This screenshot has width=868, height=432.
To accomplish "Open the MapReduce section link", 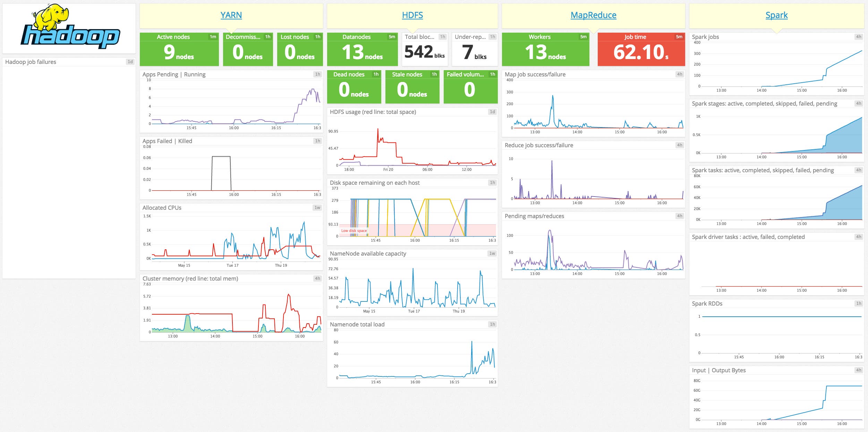I will coord(594,15).
